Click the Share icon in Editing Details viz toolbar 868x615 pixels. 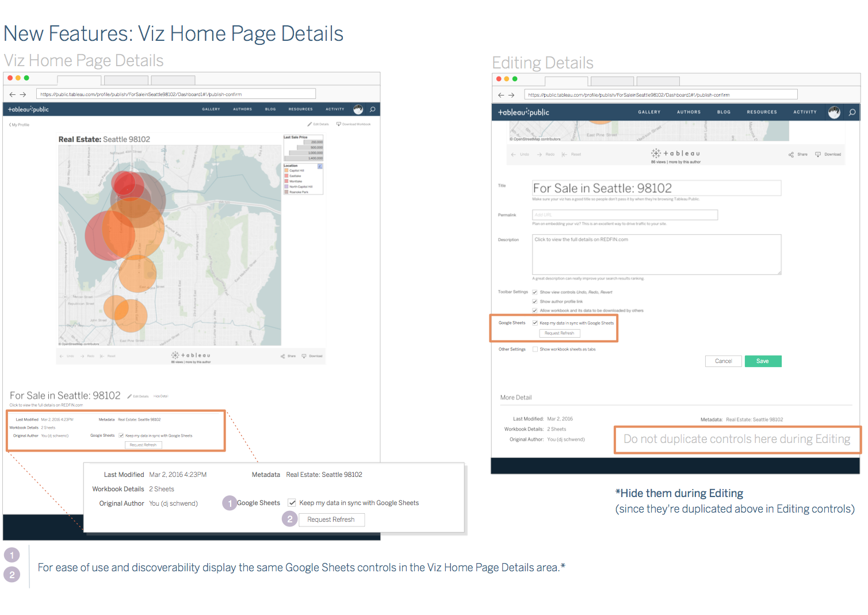[791, 155]
